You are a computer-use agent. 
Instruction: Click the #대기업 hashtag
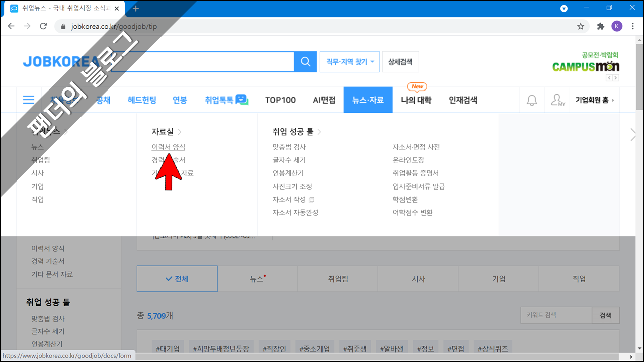point(168,348)
